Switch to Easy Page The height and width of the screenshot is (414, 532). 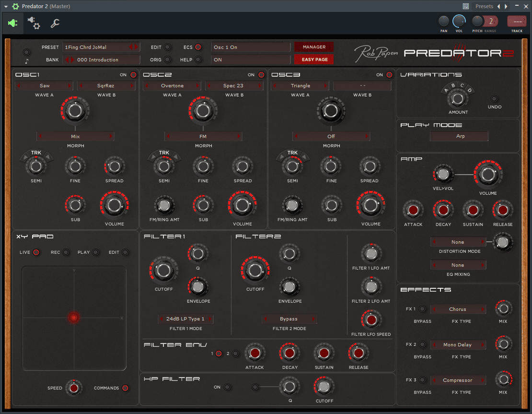[x=314, y=59]
